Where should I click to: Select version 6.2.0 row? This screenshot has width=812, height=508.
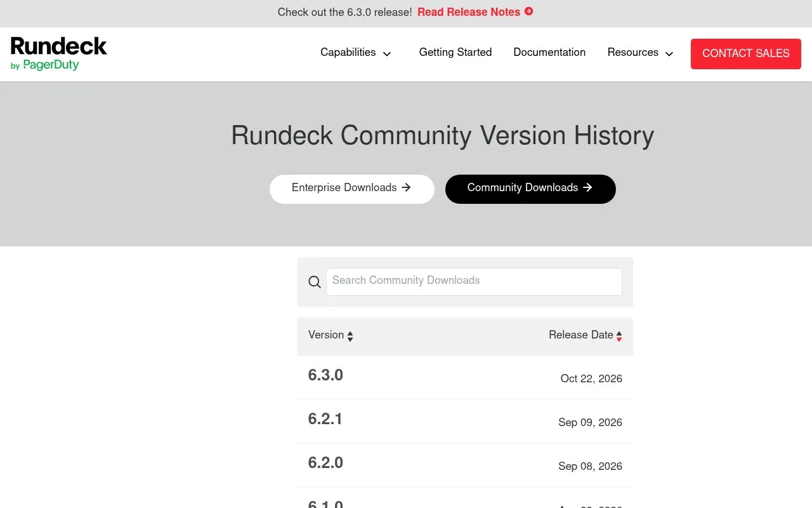point(465,465)
